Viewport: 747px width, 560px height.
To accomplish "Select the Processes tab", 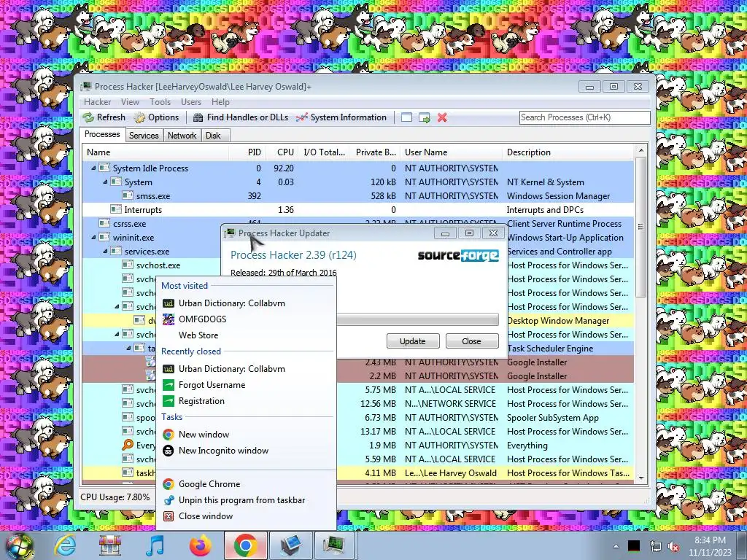I will click(x=102, y=134).
